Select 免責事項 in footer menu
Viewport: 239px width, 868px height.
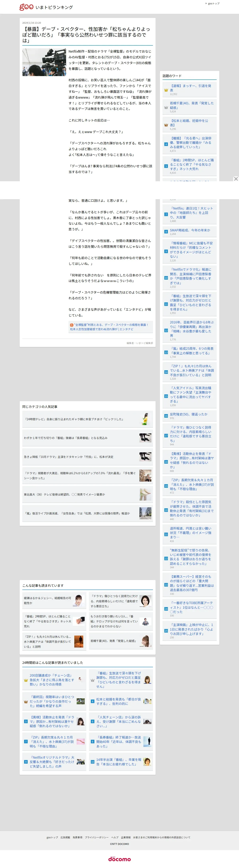tap(77, 837)
